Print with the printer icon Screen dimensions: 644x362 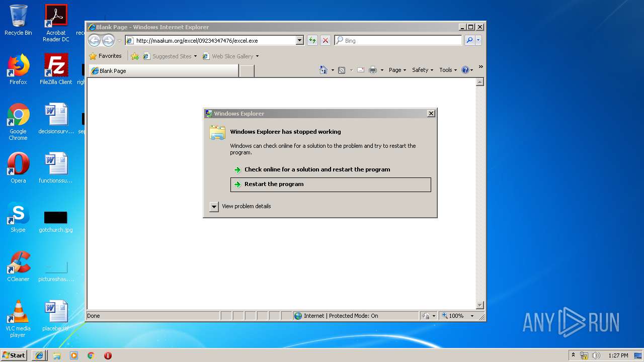pos(373,70)
